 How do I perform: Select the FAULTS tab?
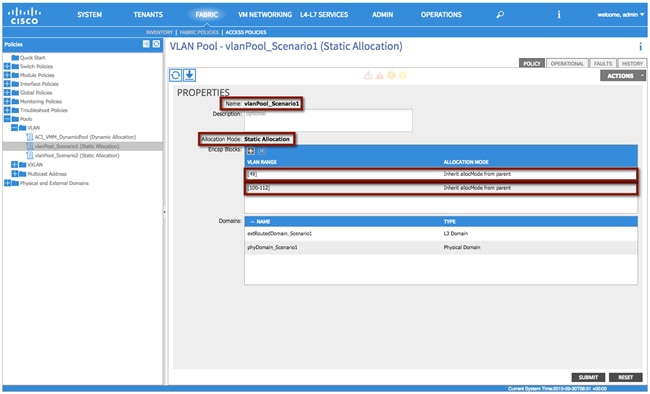(x=603, y=63)
